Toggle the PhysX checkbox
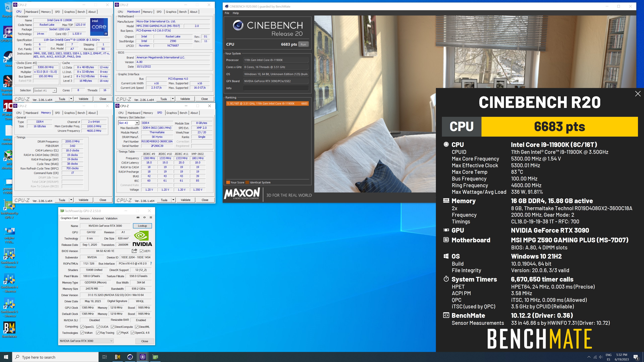This screenshot has width=644, height=362. pyautogui.click(x=119, y=333)
